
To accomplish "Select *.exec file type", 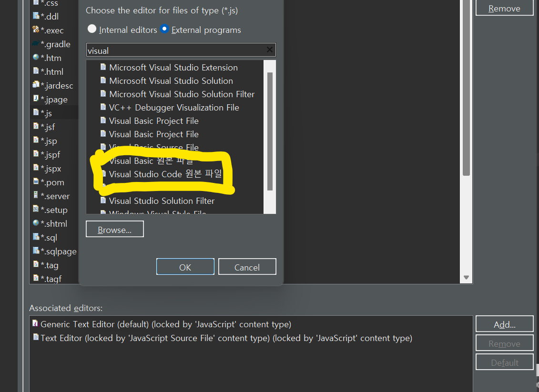I will [x=52, y=30].
